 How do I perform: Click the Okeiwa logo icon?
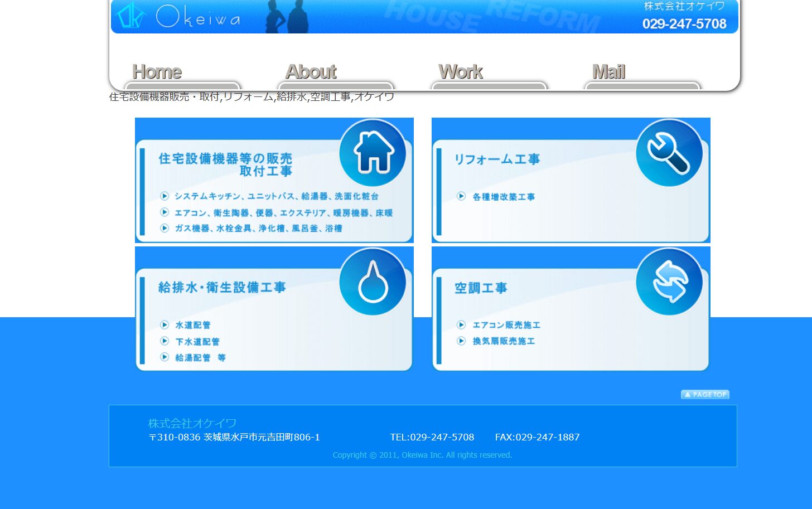point(130,16)
